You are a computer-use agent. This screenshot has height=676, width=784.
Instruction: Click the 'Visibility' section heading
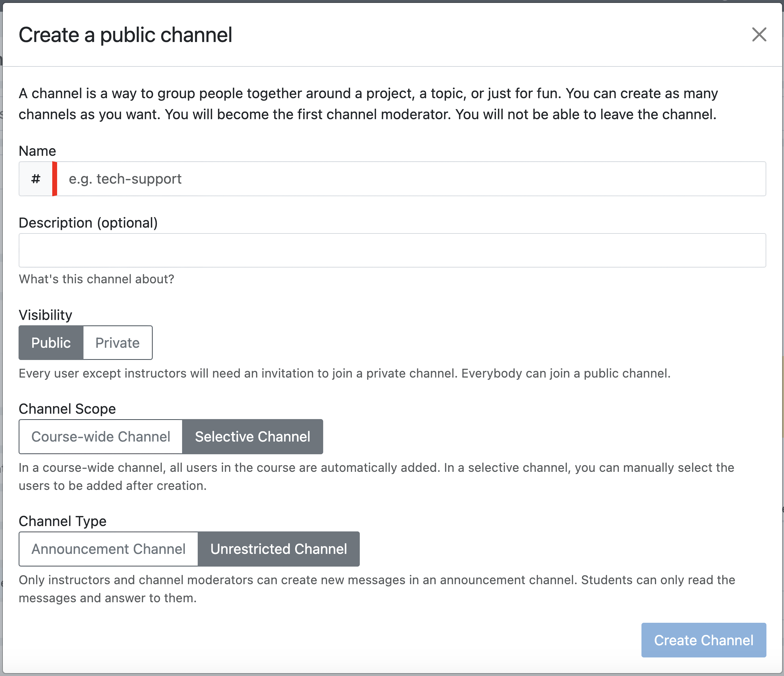coord(45,315)
